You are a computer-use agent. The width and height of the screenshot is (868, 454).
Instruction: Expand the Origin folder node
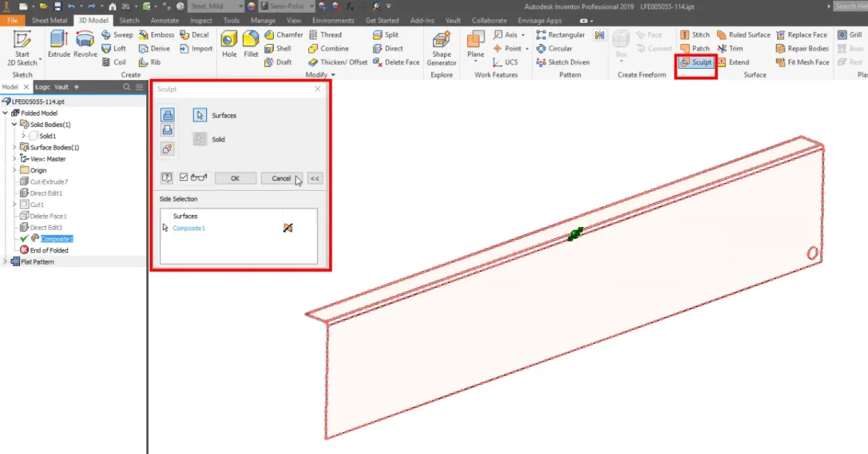click(x=14, y=170)
